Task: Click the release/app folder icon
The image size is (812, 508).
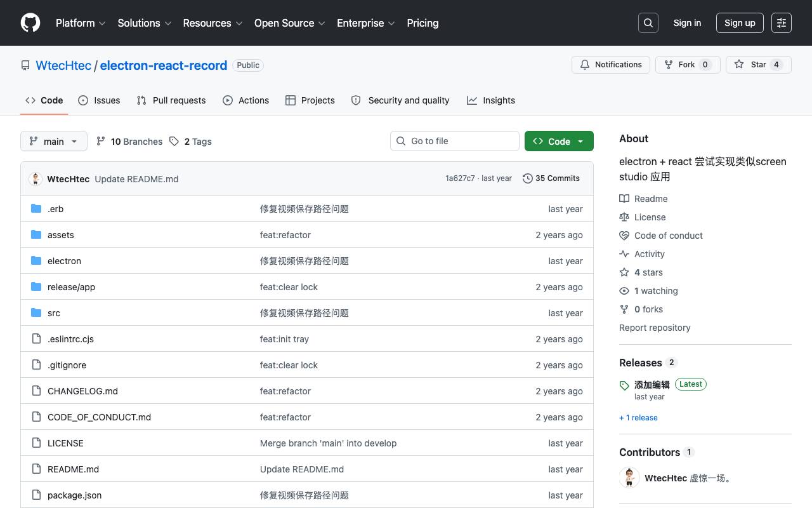Action: point(36,286)
